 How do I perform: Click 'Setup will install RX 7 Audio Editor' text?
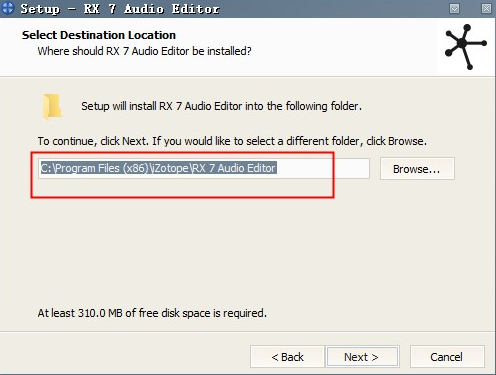click(221, 106)
